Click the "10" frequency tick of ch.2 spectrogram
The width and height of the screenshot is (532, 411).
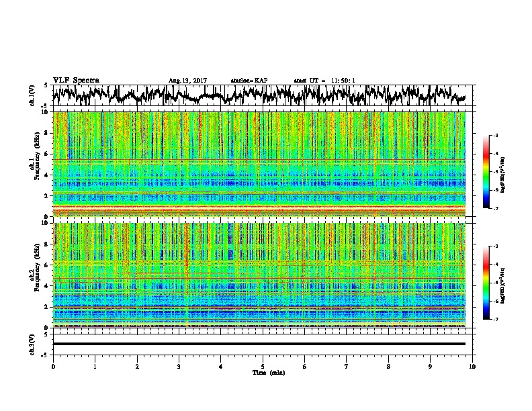[x=46, y=223]
